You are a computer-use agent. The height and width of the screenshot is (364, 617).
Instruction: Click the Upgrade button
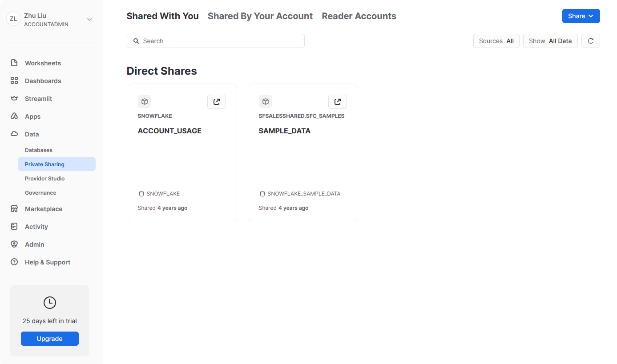click(50, 339)
